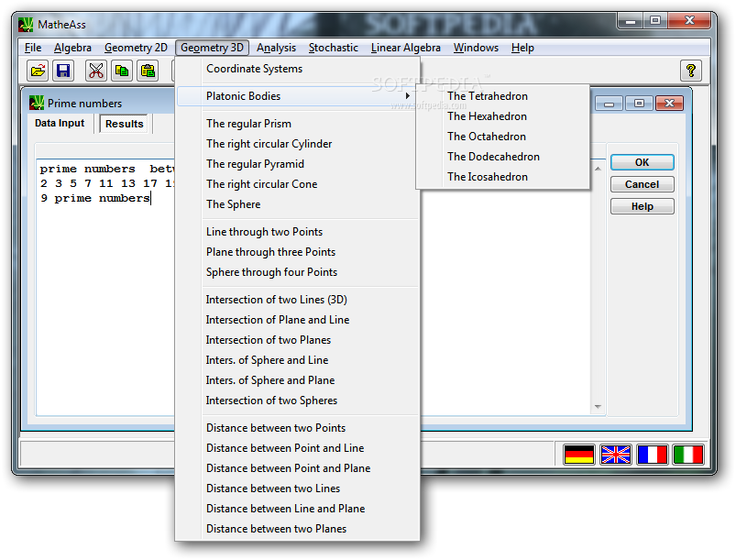
Task: Switch language with the French flag
Action: pos(652,455)
